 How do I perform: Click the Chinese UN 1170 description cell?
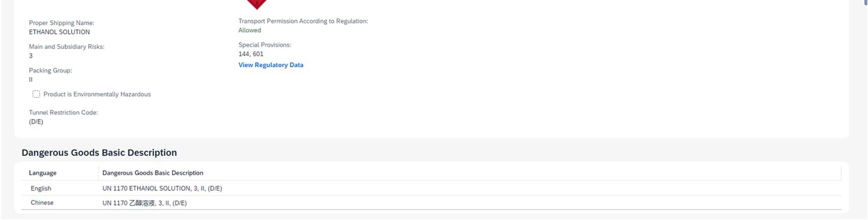click(x=145, y=203)
